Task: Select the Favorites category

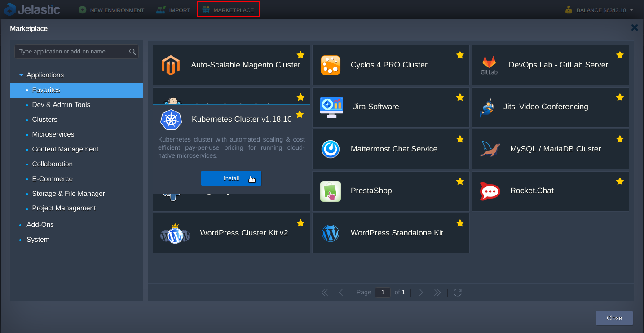Action: click(x=76, y=90)
